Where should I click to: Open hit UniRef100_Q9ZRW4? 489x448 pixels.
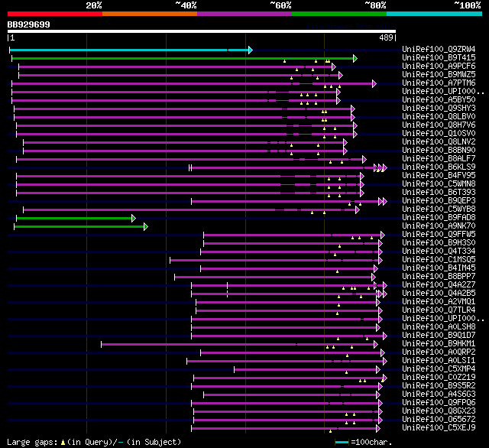tap(439, 49)
